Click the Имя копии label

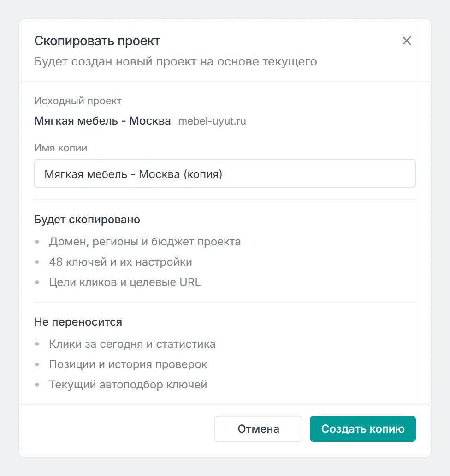click(61, 148)
